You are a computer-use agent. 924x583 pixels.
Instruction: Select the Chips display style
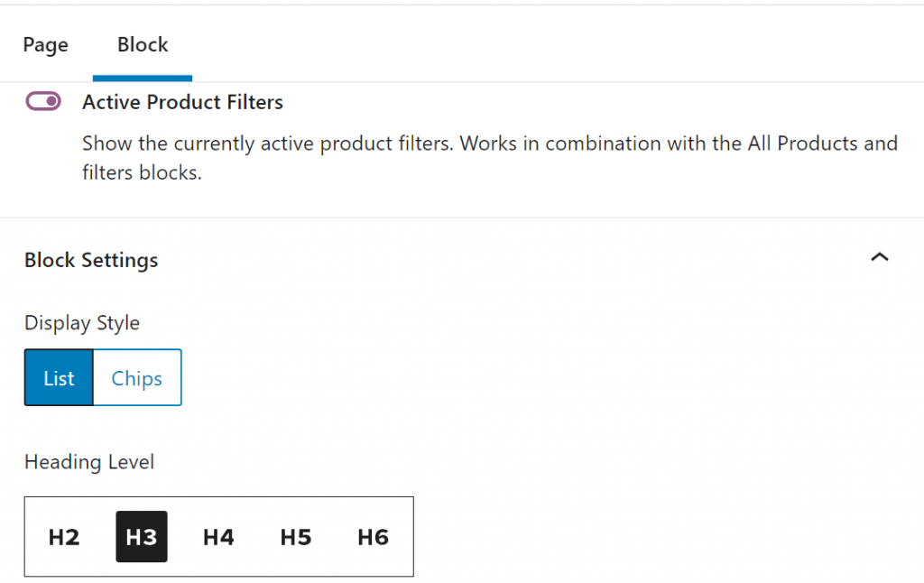pos(136,377)
